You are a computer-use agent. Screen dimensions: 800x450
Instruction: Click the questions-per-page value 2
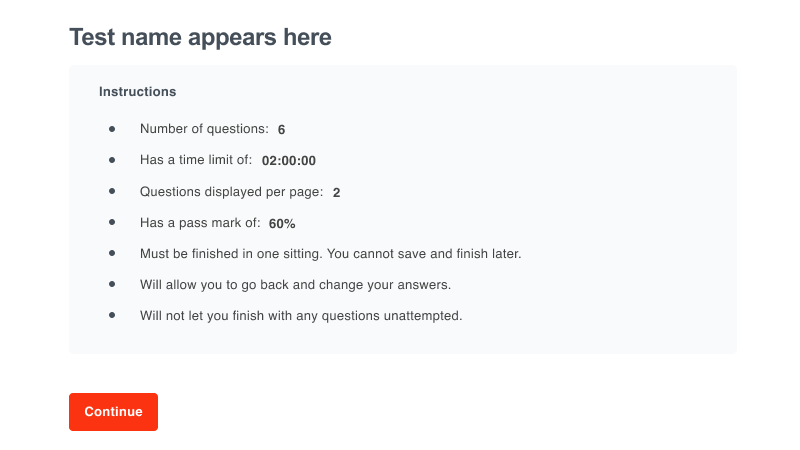coord(337,193)
